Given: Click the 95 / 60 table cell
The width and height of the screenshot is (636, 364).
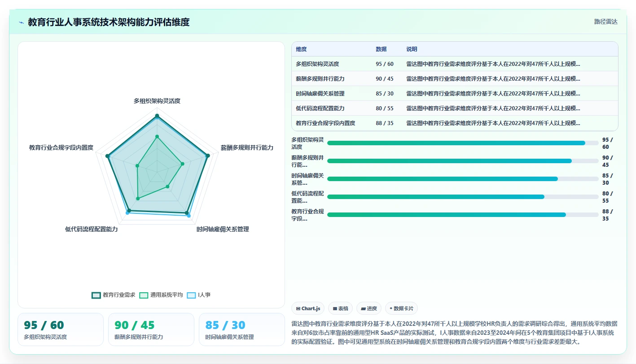Looking at the screenshot, I should click(385, 64).
